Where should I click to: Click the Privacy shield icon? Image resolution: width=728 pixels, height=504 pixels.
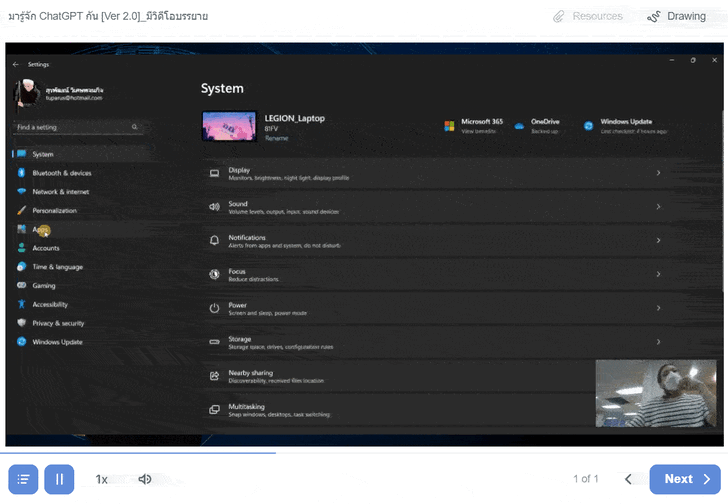pos(21,323)
